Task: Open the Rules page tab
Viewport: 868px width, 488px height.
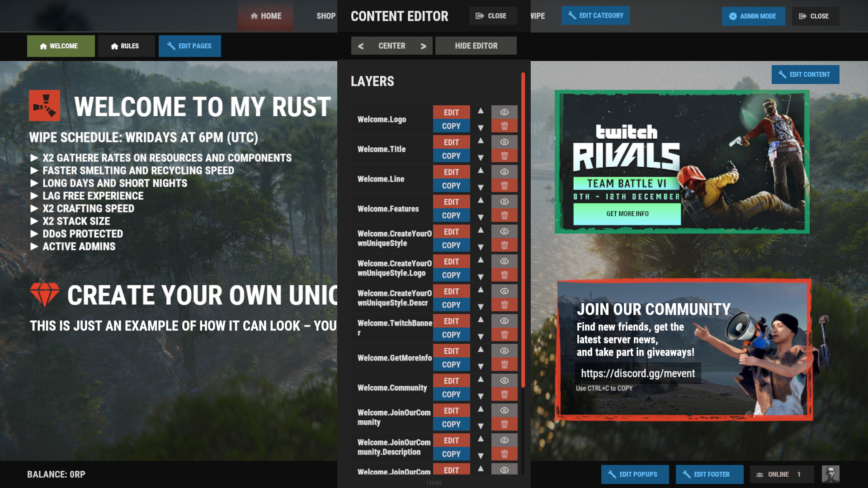Action: (x=126, y=46)
